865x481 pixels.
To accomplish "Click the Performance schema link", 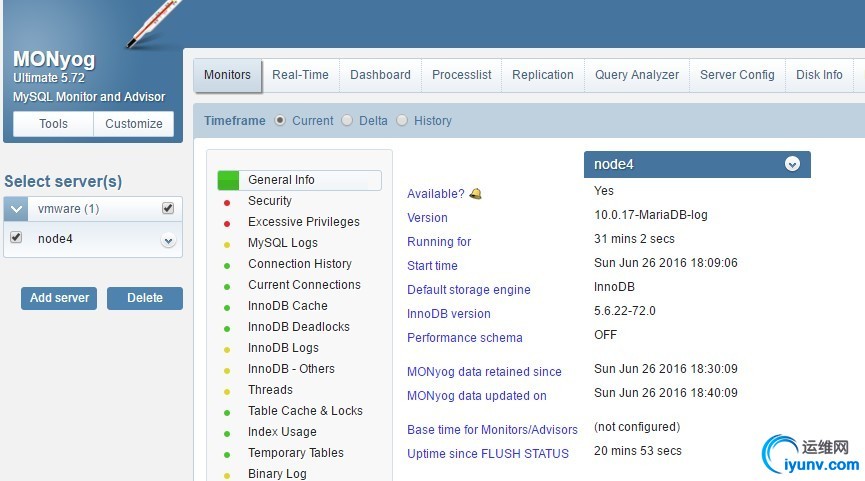I will pos(464,338).
